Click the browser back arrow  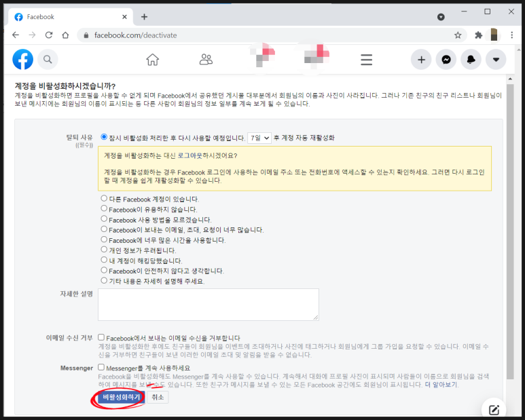point(16,35)
